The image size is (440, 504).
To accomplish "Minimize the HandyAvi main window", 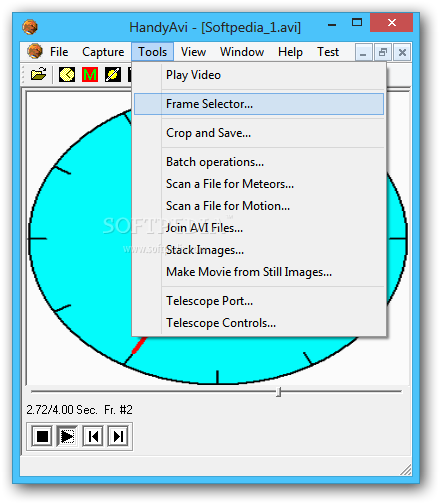I will coord(332,24).
